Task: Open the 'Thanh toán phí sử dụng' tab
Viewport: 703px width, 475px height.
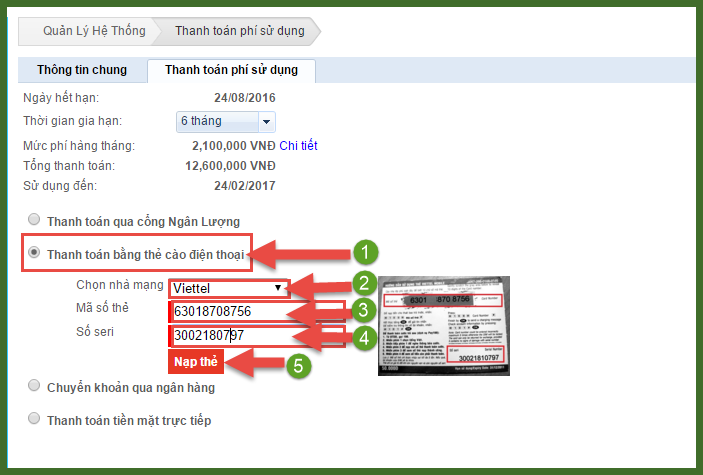Action: pyautogui.click(x=230, y=70)
